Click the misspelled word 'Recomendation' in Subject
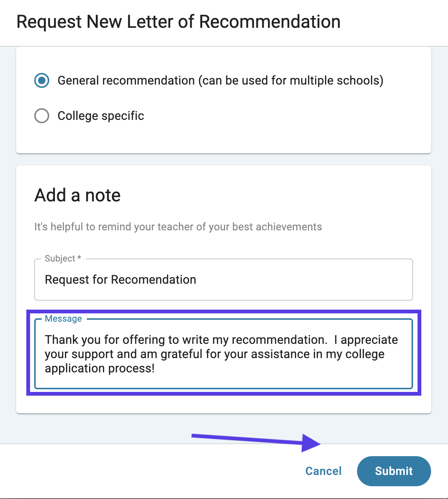The width and height of the screenshot is (448, 499). [x=153, y=280]
